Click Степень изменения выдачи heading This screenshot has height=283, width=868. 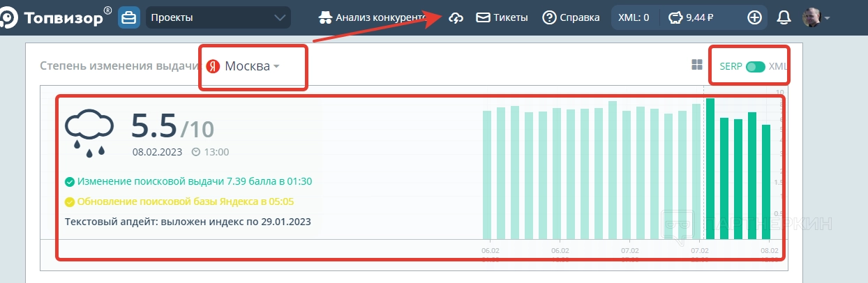coord(120,66)
